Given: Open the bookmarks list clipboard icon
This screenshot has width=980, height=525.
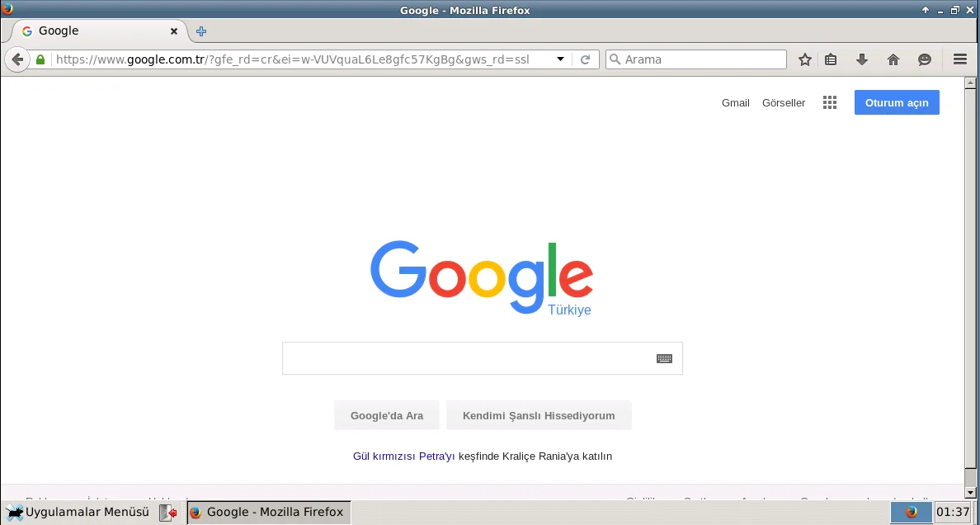Looking at the screenshot, I should pos(830,59).
